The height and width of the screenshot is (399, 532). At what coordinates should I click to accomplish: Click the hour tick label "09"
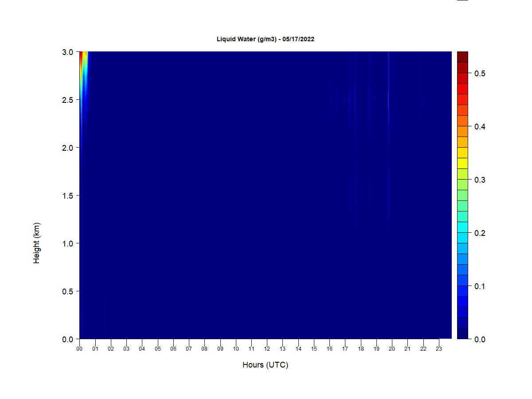pos(220,349)
